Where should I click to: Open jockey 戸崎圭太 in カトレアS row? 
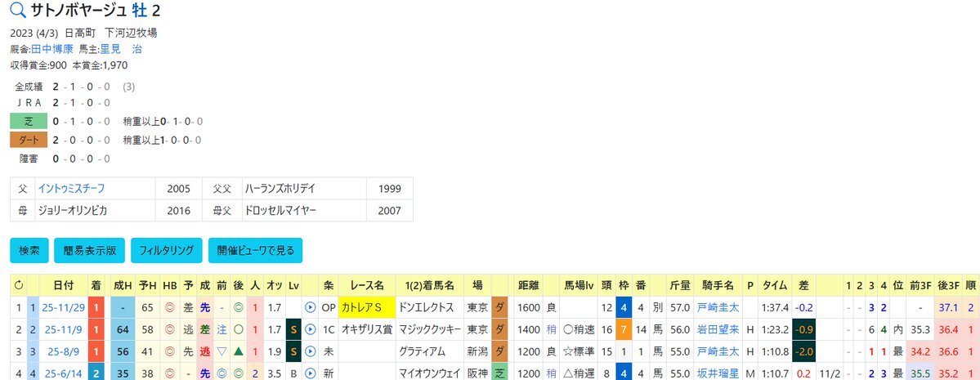pyautogui.click(x=718, y=307)
